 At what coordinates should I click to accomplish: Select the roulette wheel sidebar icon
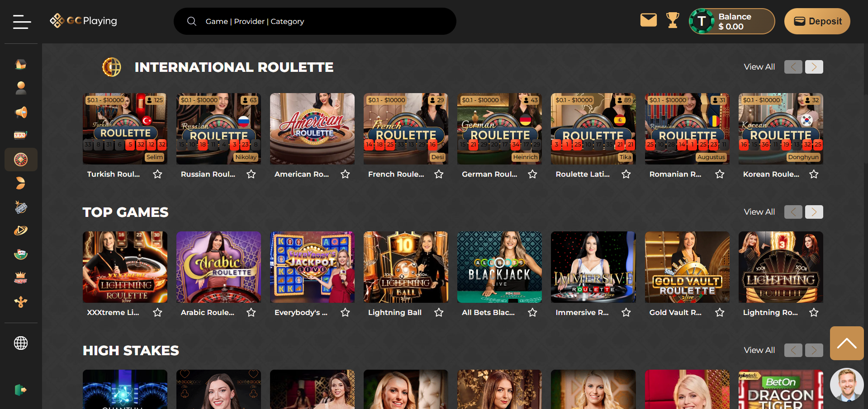tap(21, 160)
